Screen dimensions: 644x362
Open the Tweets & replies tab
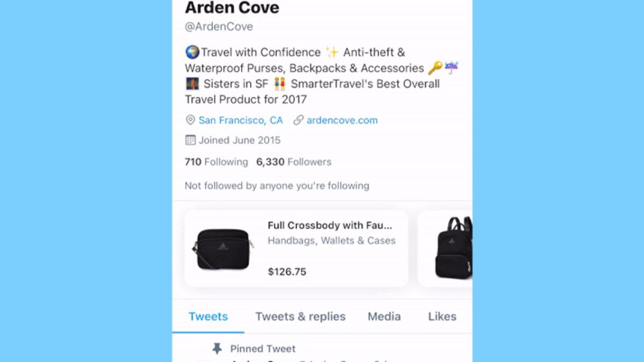301,316
